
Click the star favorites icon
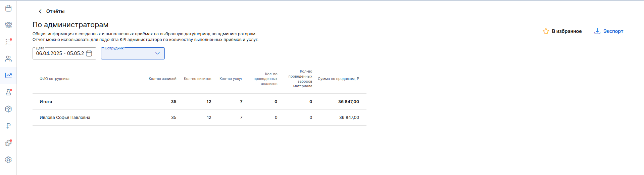[x=546, y=31]
